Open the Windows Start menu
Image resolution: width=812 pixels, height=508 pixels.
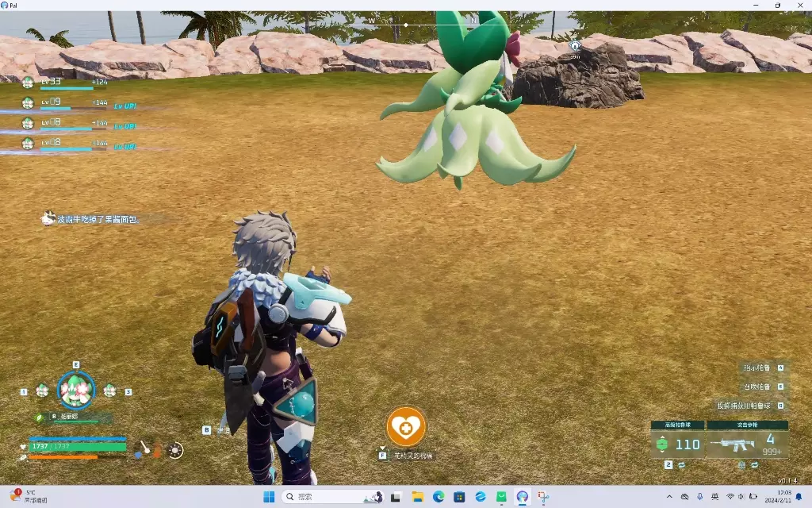269,497
